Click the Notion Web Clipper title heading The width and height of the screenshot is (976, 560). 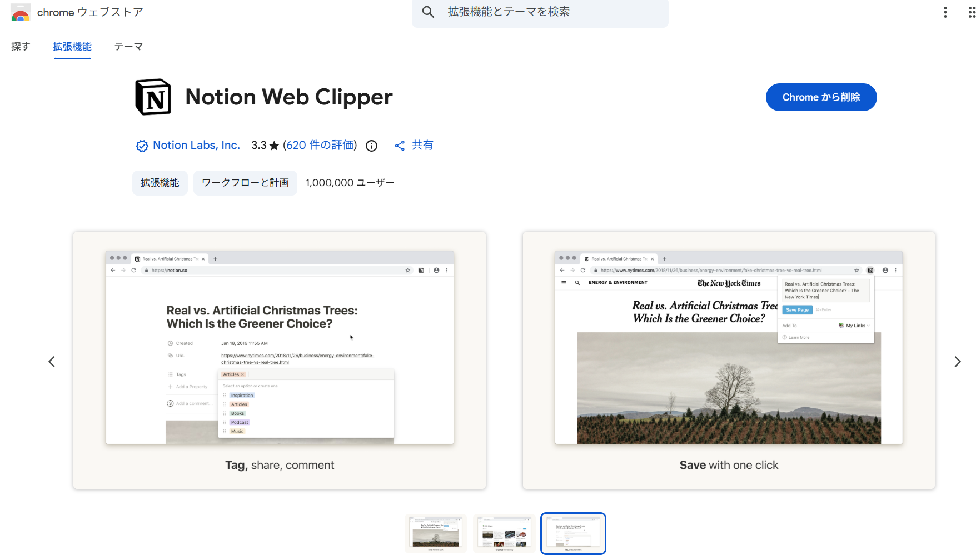click(x=289, y=97)
